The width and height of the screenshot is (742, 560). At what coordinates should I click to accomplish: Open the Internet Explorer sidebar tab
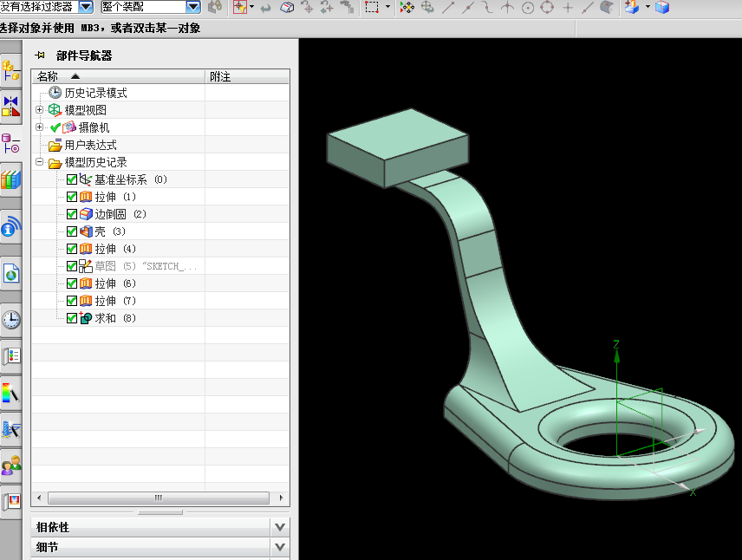(11, 274)
